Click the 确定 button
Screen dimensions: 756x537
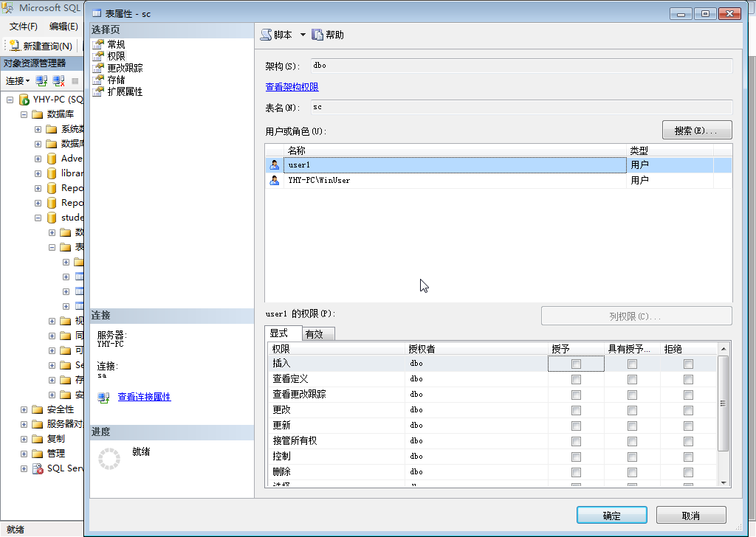point(612,516)
